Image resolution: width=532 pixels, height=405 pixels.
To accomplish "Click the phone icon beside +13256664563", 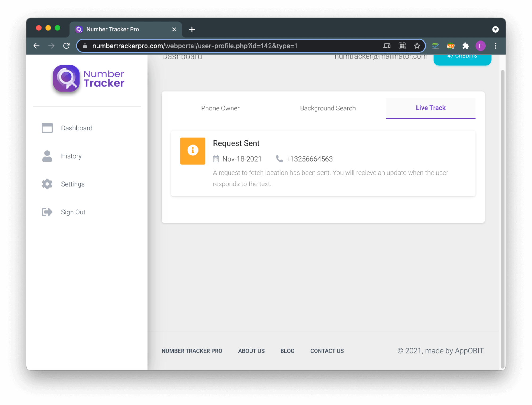I will pyautogui.click(x=279, y=159).
